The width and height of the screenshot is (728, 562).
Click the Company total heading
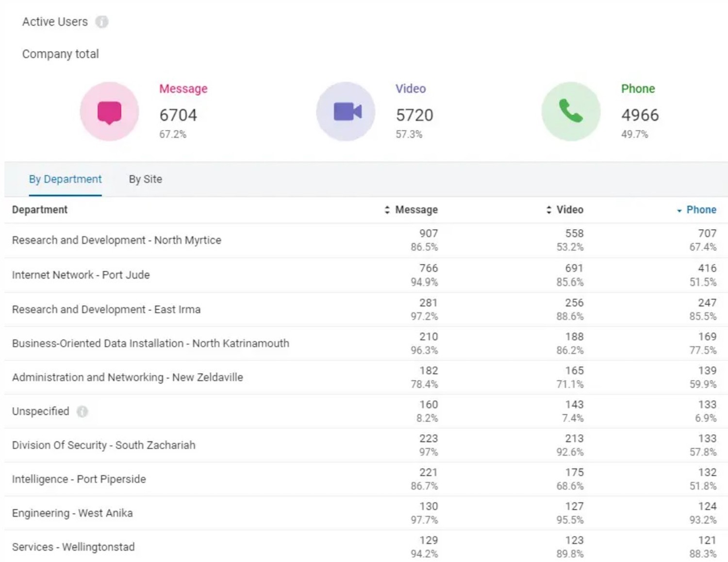click(x=61, y=54)
